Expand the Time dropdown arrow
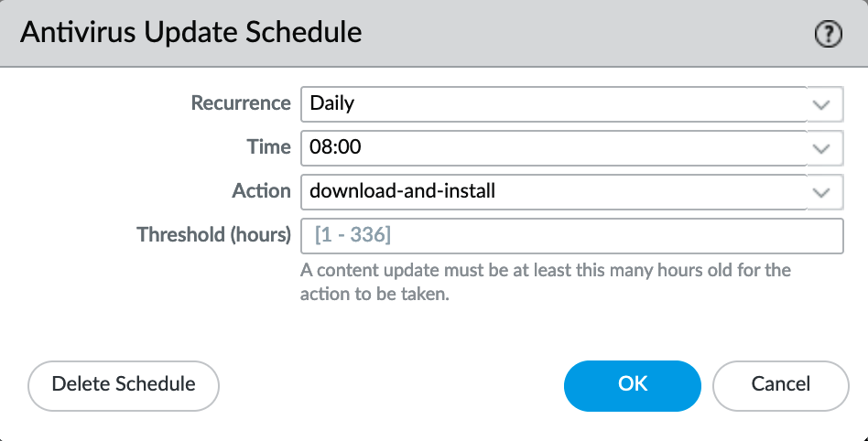 click(821, 146)
